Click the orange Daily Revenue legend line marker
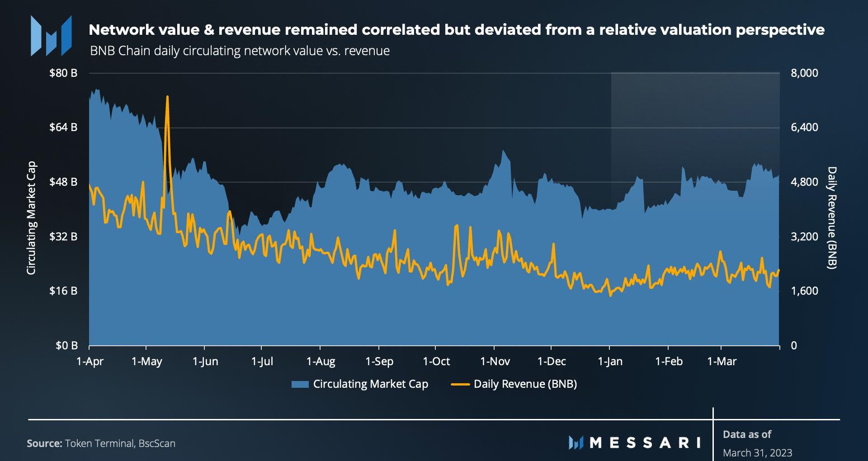 [x=460, y=384]
